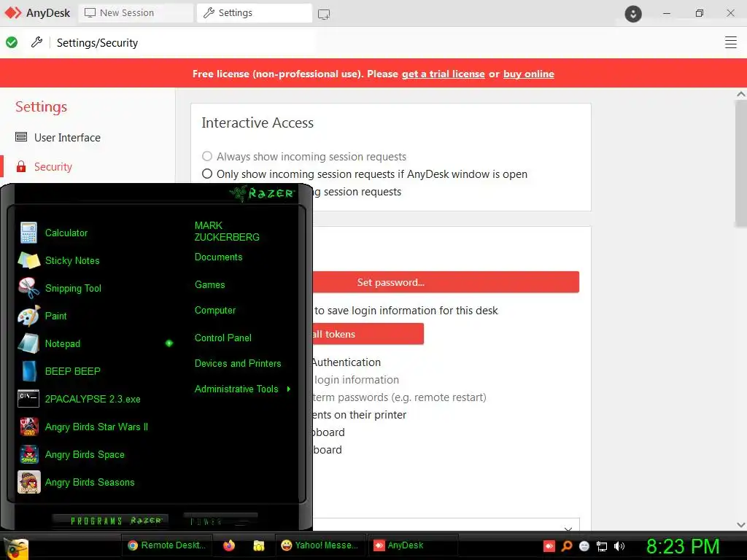Open the Yahoo! Messenger taskbar item
The height and width of the screenshot is (560, 747).
coord(320,545)
